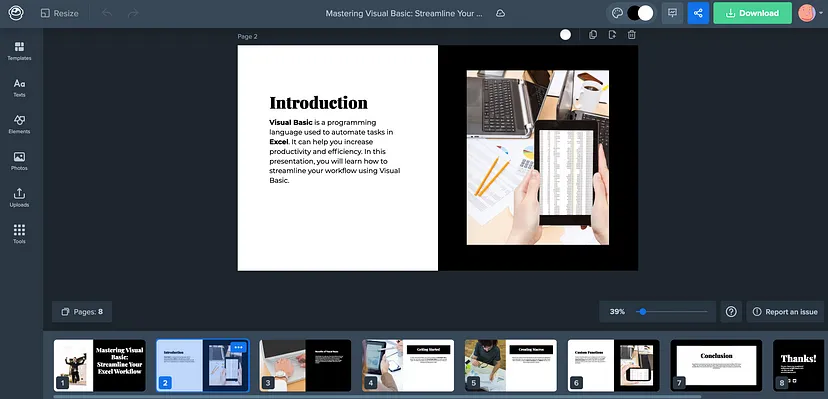The width and height of the screenshot is (828, 399).
Task: Open the Uploads panel
Action: (19, 198)
